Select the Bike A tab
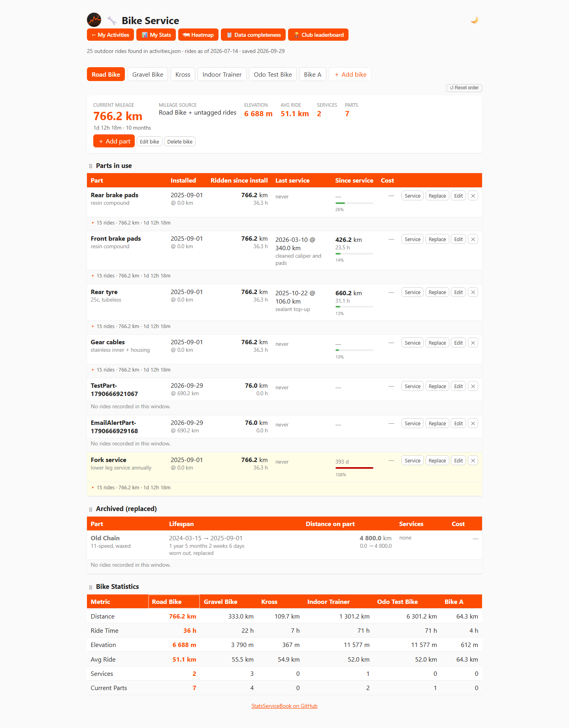The width and height of the screenshot is (569, 728). click(x=313, y=74)
